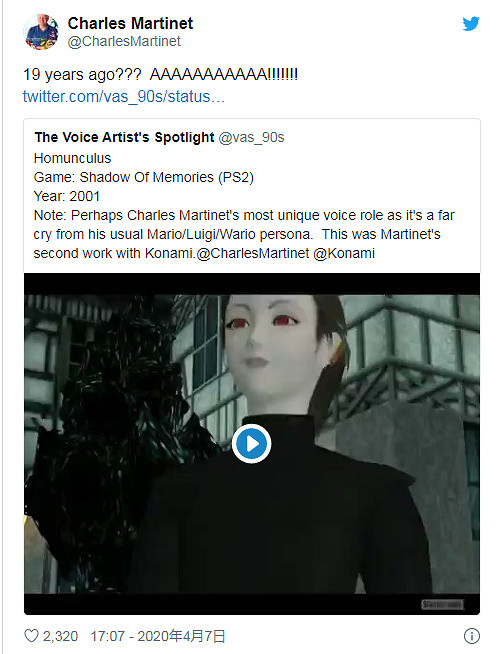Open the @vas_90s quoted handle
498x654 pixels.
tap(251, 137)
